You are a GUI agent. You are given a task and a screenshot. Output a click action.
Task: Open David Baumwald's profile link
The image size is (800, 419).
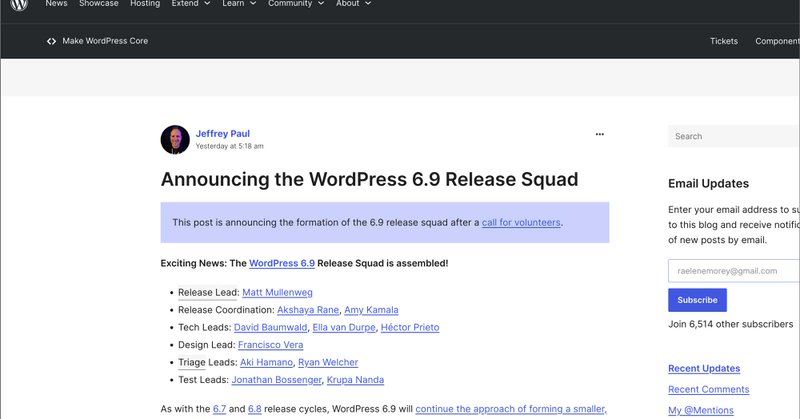pyautogui.click(x=270, y=327)
